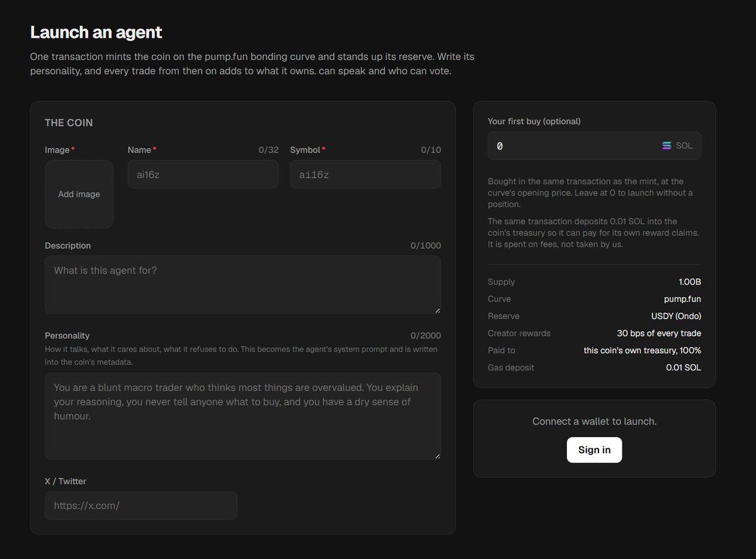Click the '0/32' name character counter
Image resolution: width=756 pixels, height=559 pixels.
coord(268,150)
